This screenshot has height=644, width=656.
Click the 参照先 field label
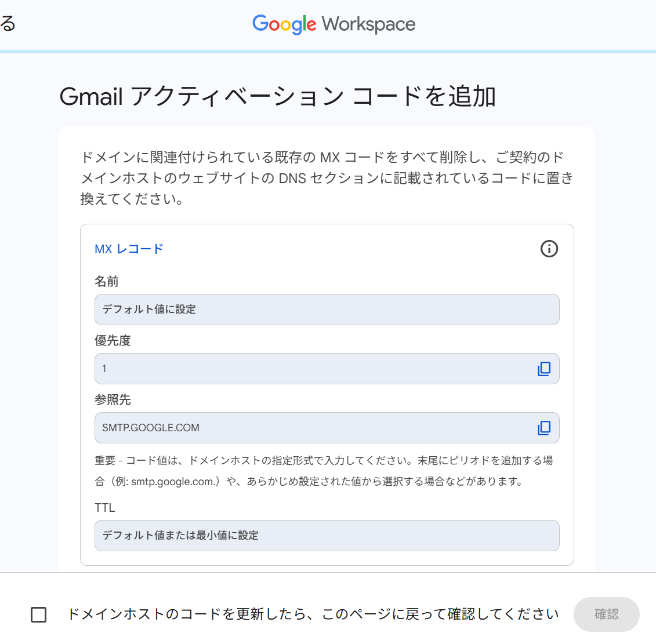point(113,400)
